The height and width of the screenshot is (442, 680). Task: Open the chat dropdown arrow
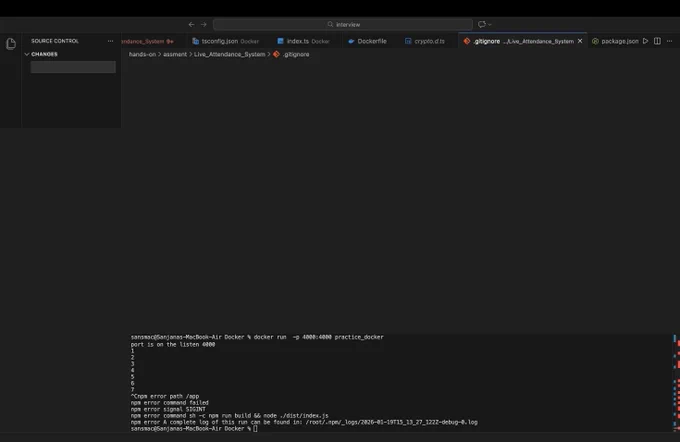[490, 25]
